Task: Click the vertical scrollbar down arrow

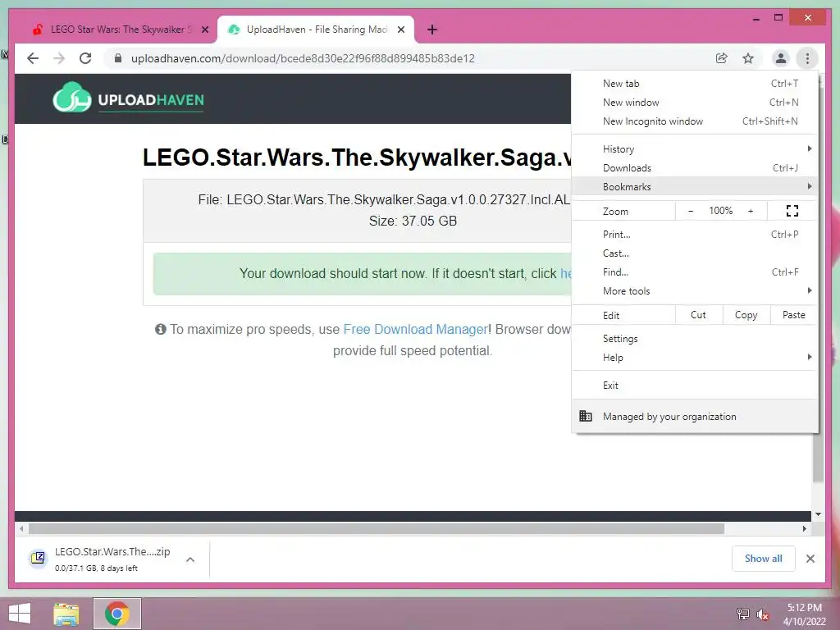Action: [x=818, y=514]
